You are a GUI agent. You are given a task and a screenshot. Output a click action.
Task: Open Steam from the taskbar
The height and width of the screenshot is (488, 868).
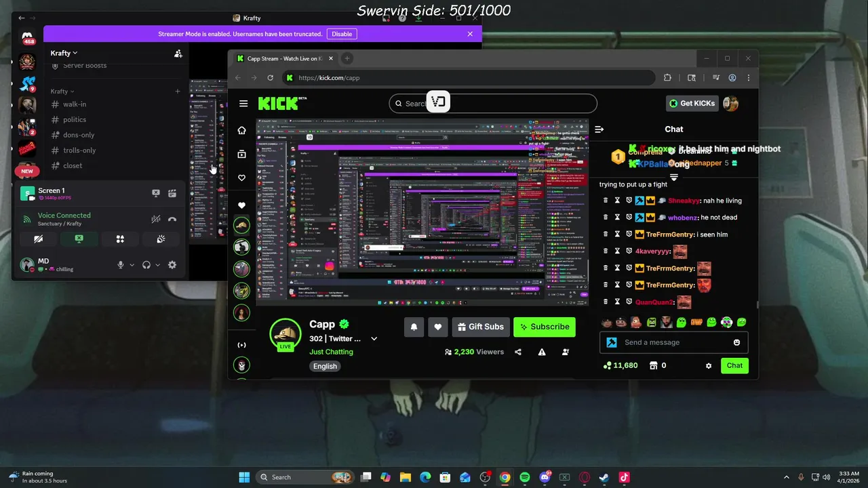point(604,477)
